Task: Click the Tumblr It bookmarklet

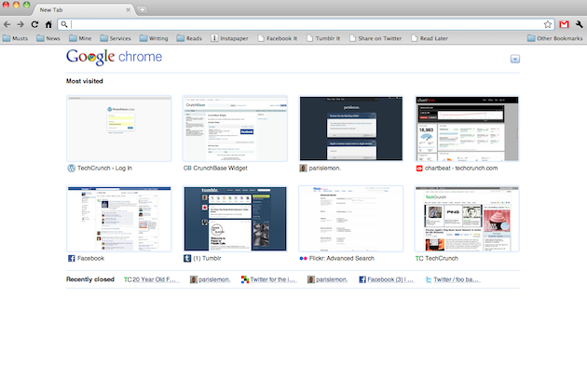Action: pyautogui.click(x=323, y=38)
